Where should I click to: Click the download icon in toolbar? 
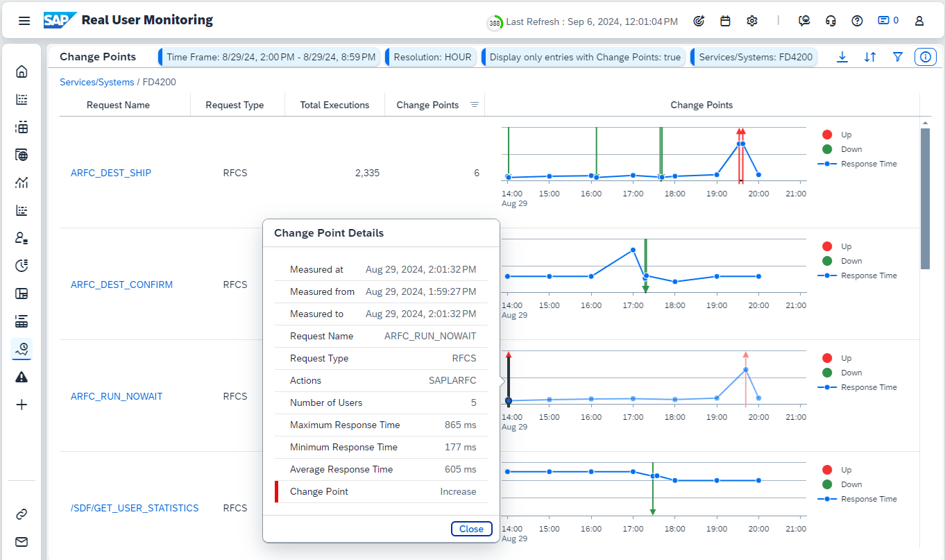click(842, 57)
